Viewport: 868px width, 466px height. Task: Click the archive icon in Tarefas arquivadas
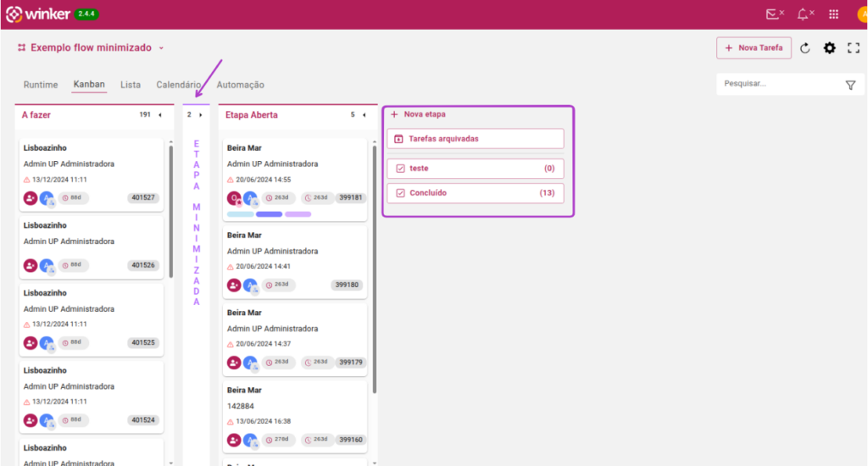398,139
